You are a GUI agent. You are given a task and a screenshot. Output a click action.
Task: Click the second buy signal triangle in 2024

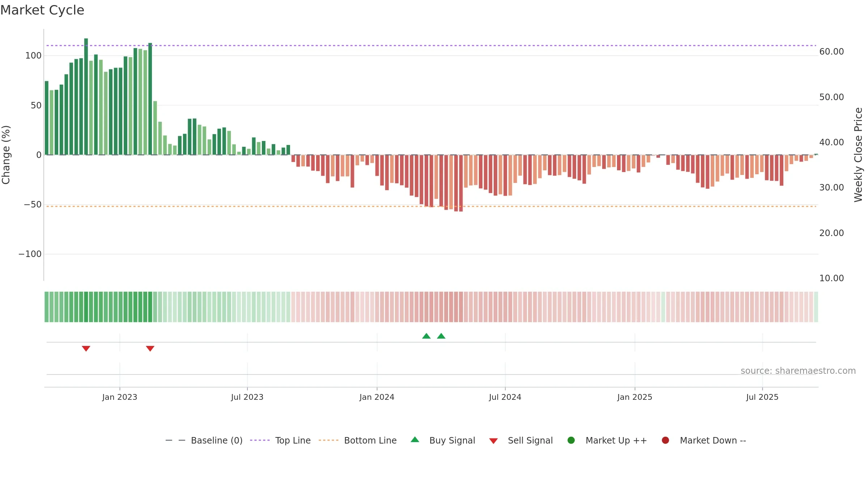click(441, 336)
